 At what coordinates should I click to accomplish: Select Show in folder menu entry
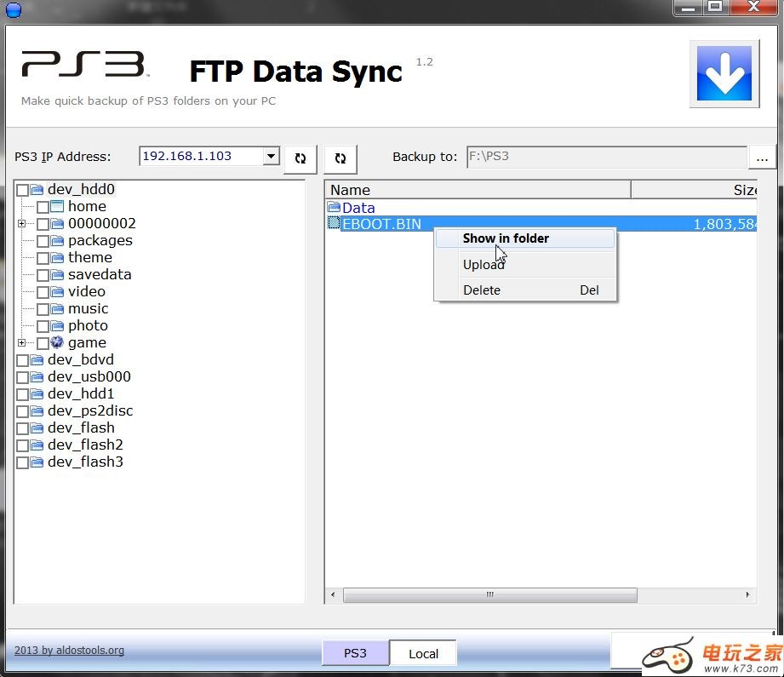506,238
